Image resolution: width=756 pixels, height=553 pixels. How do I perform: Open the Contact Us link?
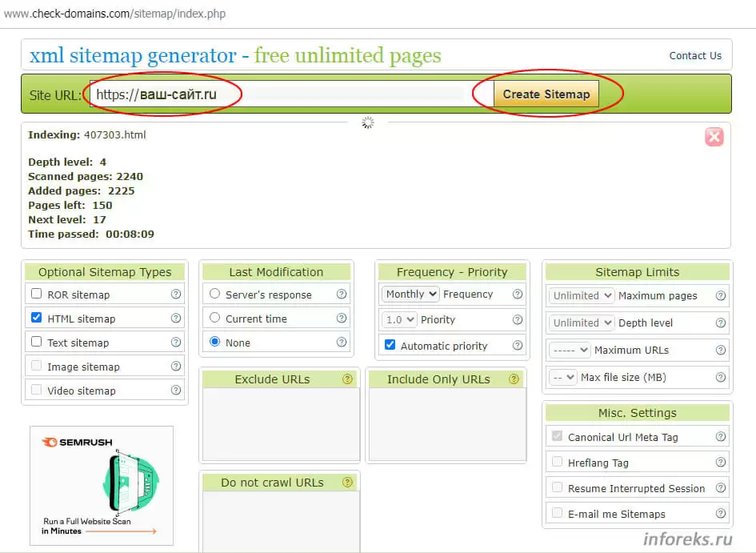pyautogui.click(x=695, y=56)
